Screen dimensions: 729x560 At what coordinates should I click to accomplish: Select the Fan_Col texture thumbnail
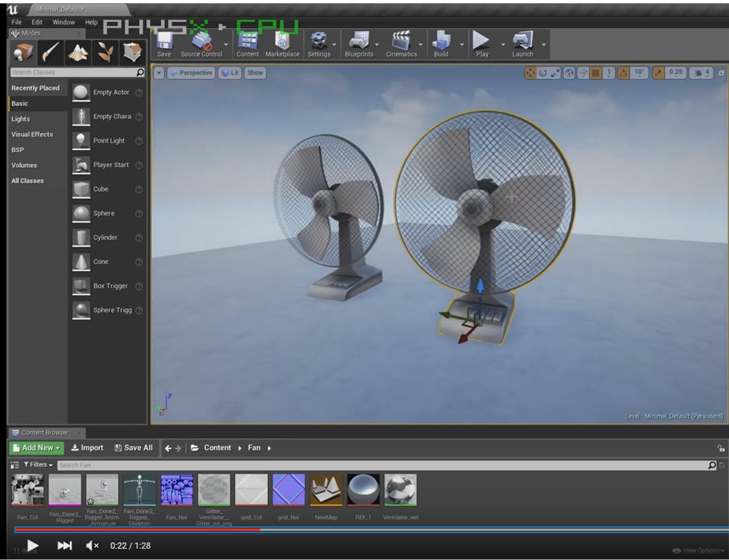click(27, 490)
